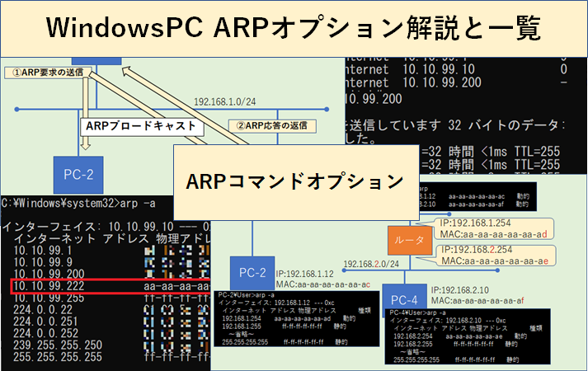
Task: Click the '192.168.2.0/24' network label
Action: [371, 264]
